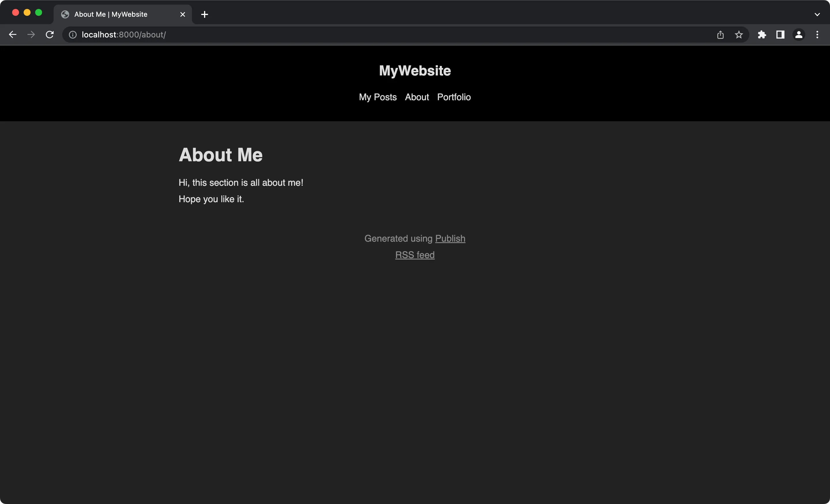This screenshot has width=830, height=504.
Task: Click the forward navigation arrow
Action: (x=31, y=34)
